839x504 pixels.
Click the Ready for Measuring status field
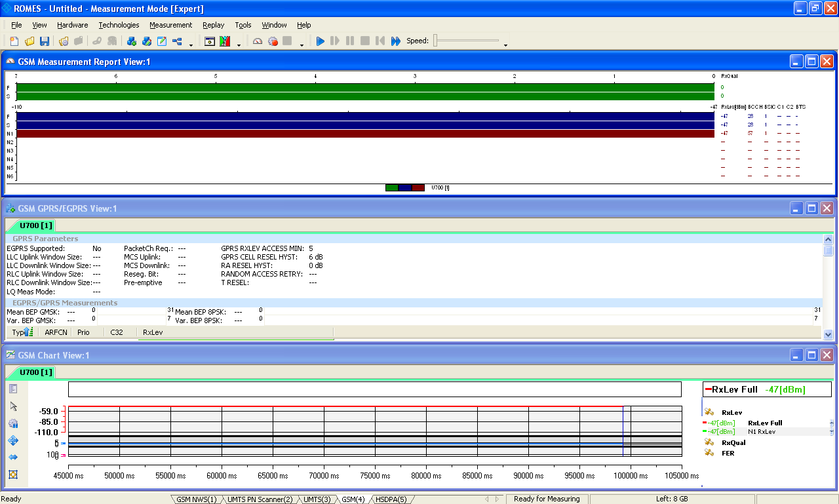tap(547, 499)
